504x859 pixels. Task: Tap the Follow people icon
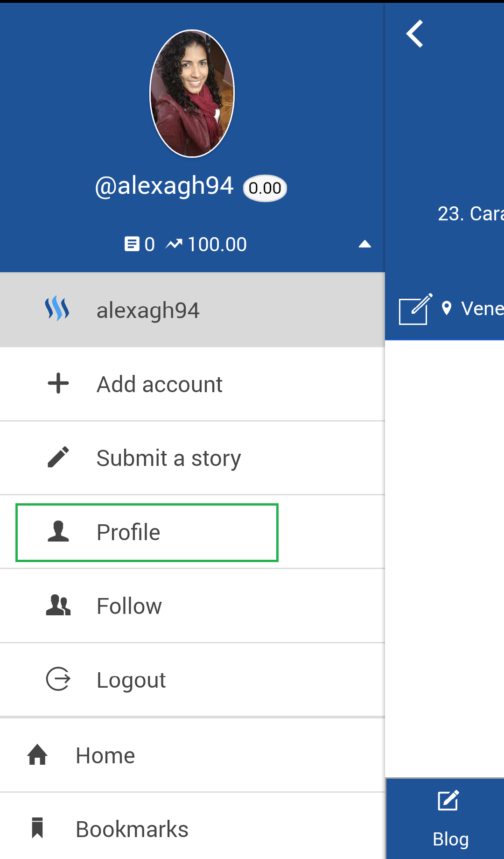58,606
